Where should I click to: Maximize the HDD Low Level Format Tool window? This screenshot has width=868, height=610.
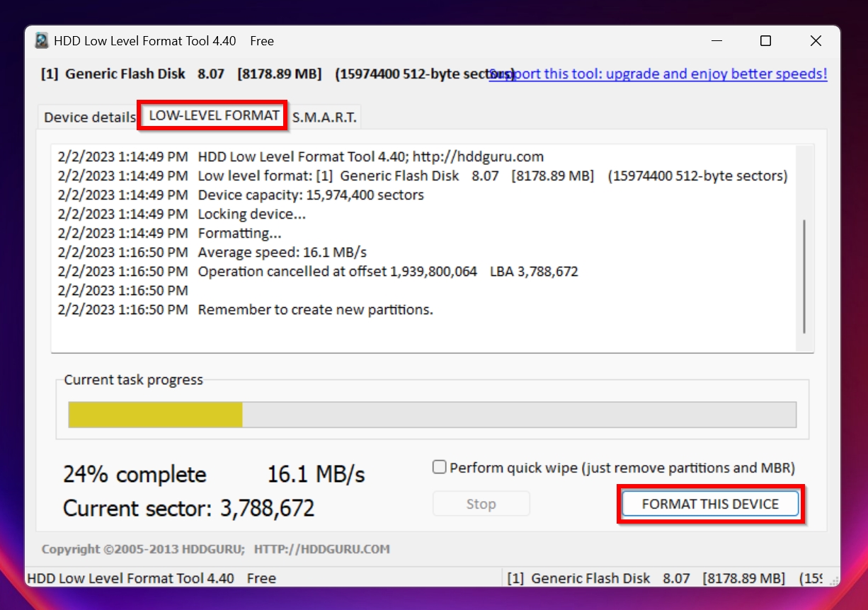pos(765,41)
